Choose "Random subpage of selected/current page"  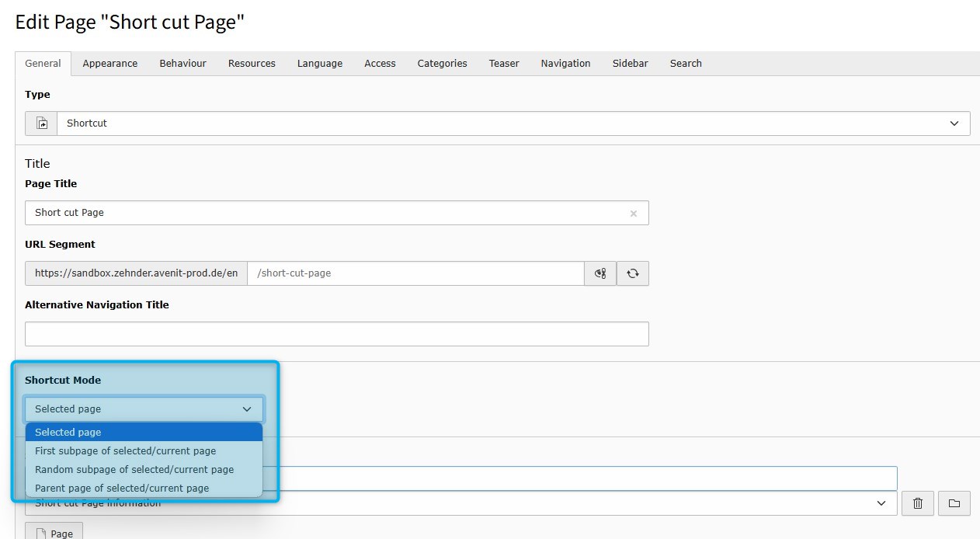(134, 470)
